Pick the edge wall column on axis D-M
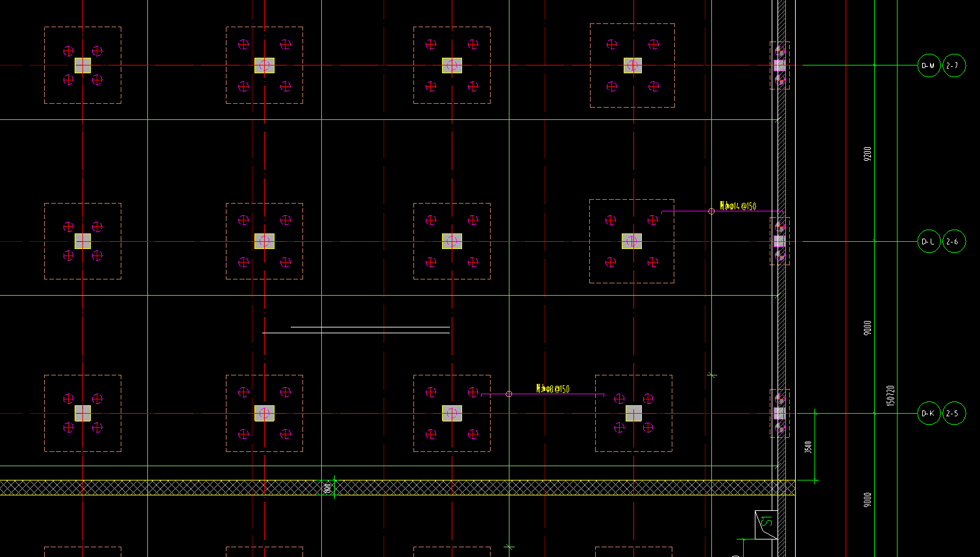980x557 pixels. coord(779,65)
